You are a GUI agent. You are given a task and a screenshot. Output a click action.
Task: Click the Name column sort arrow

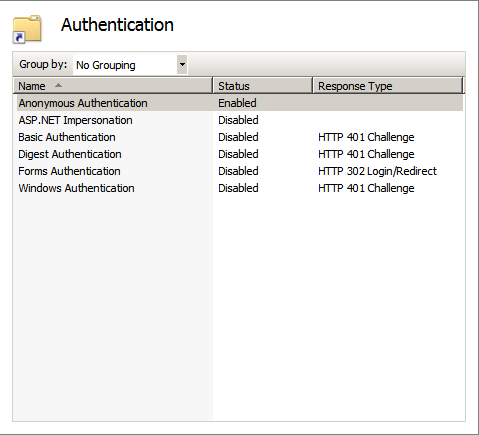click(58, 85)
